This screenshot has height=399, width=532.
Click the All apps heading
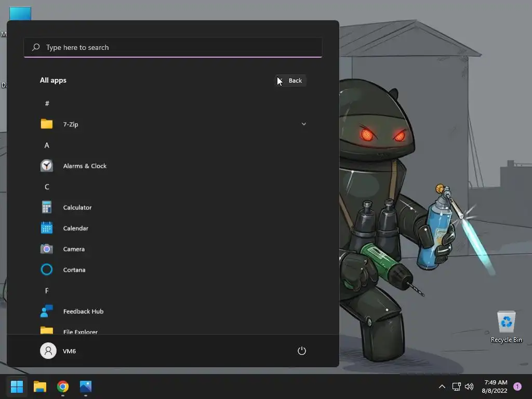(x=54, y=80)
